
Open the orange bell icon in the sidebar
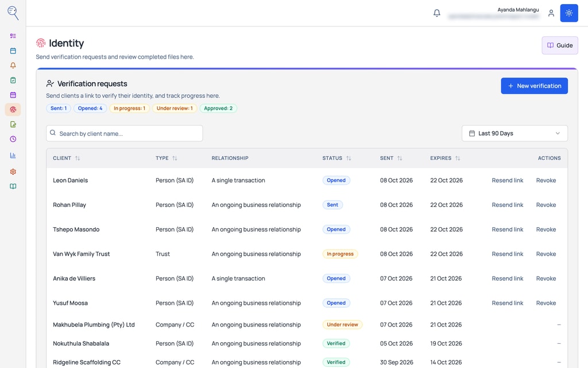click(13, 66)
